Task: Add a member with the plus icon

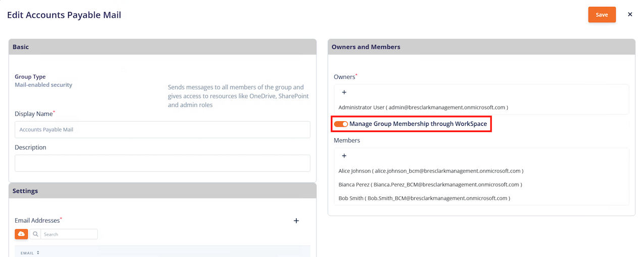Action: click(344, 156)
